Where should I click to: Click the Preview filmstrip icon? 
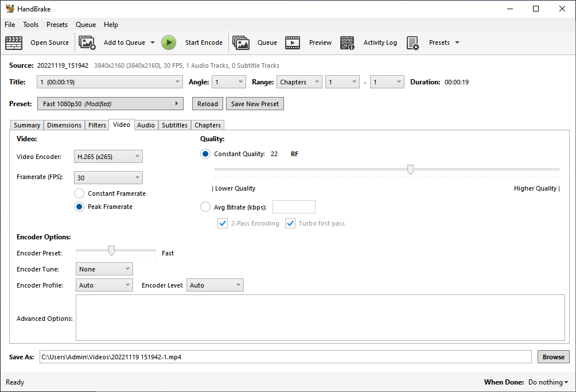tap(293, 42)
